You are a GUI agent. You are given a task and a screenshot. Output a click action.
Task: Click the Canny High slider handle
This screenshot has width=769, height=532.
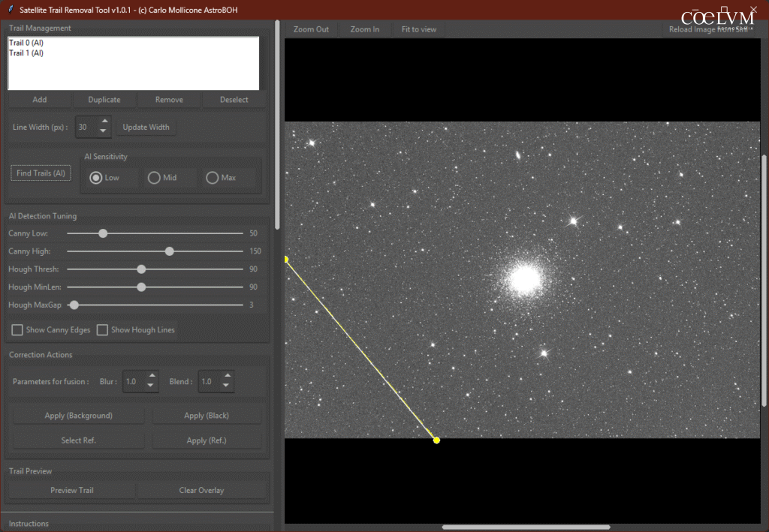coord(170,251)
